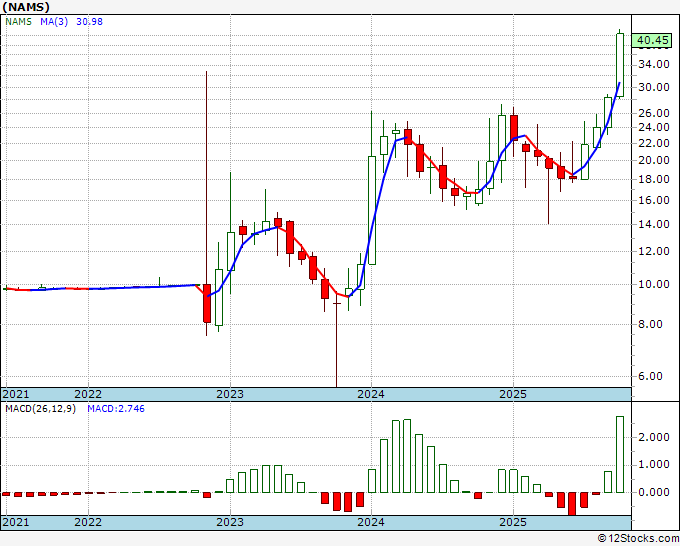Click the 24.00 price axis label
This screenshot has width=680, height=546.
coord(654,128)
